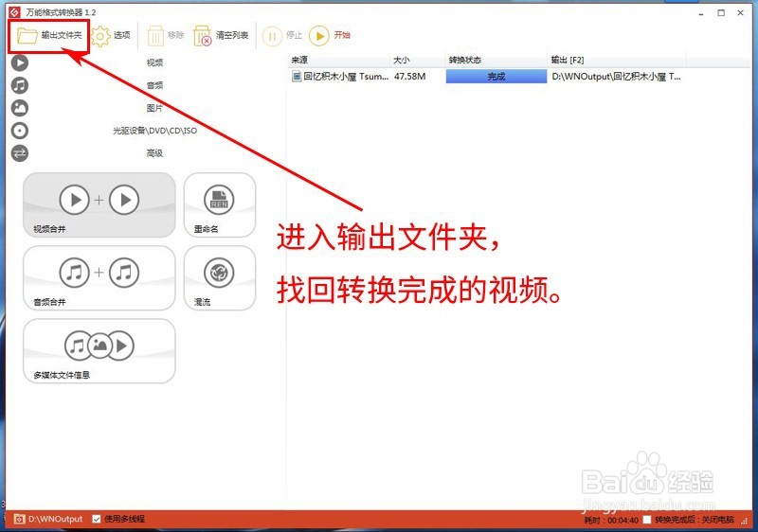The height and width of the screenshot is (532, 758).
Task: Click the file type icon of 回忆积木小屋
Action: tap(297, 77)
